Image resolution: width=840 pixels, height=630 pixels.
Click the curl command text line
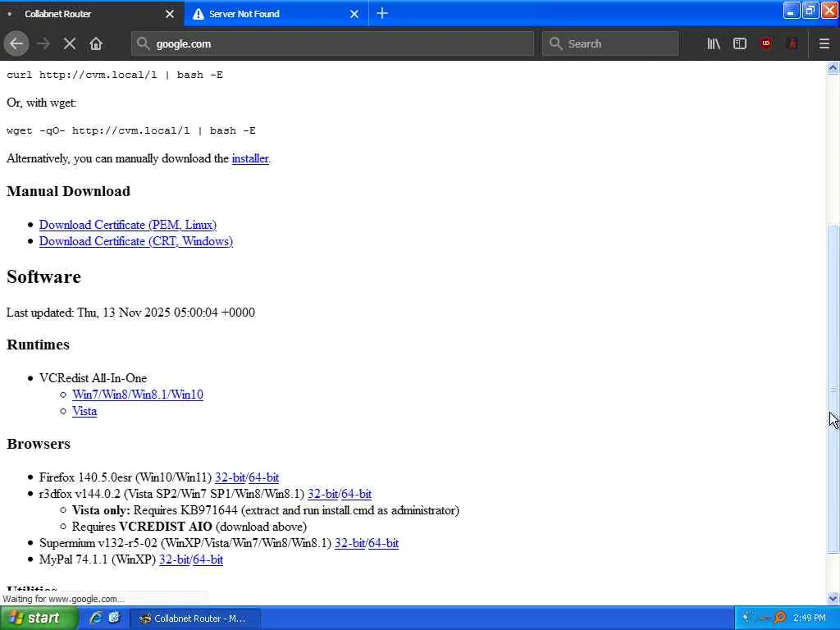click(115, 75)
